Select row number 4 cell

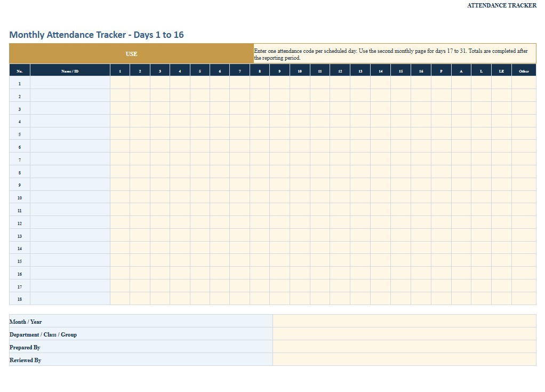click(20, 121)
